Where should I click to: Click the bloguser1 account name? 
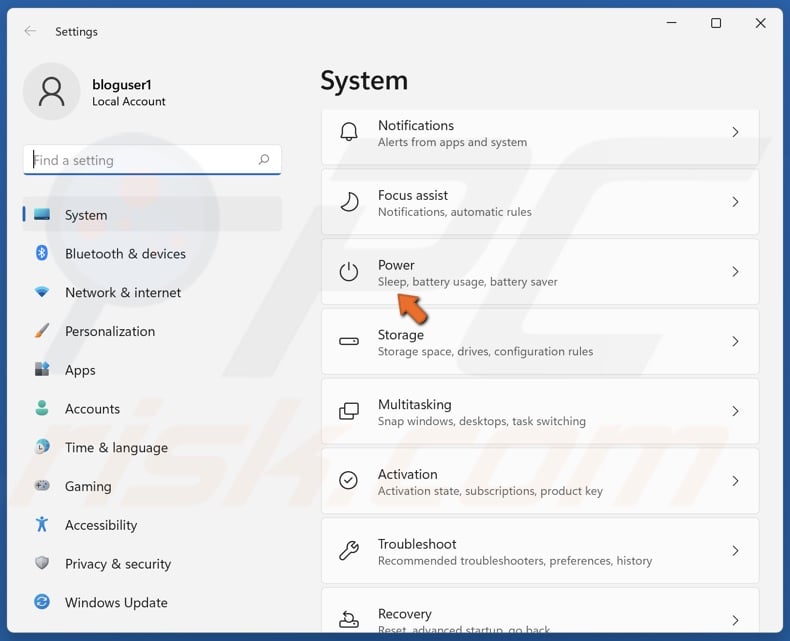tap(122, 85)
